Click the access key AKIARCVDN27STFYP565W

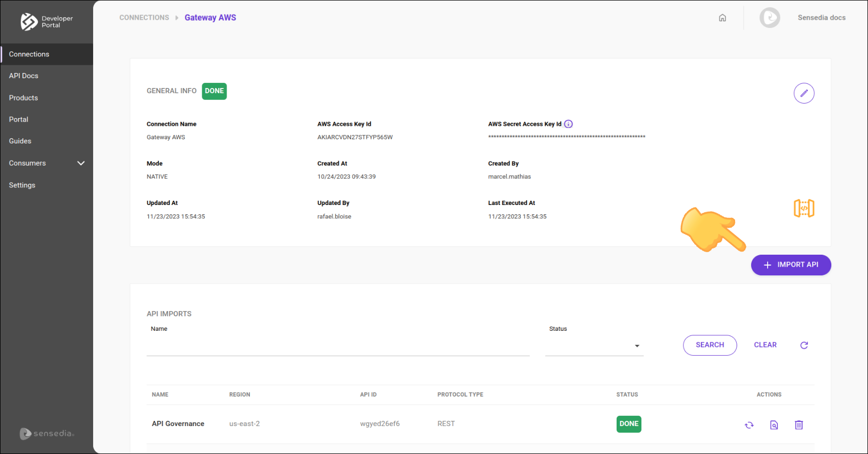[355, 138]
